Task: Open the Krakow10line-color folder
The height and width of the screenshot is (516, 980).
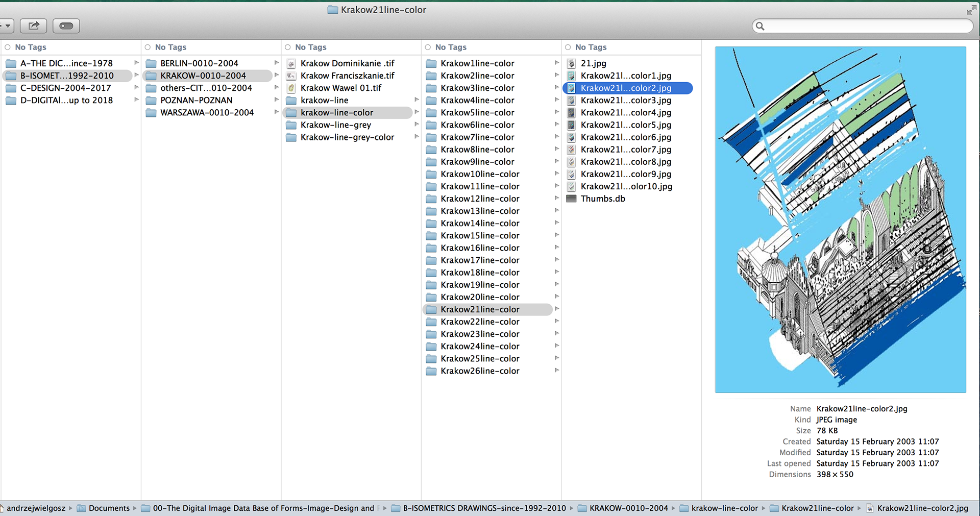Action: point(487,174)
